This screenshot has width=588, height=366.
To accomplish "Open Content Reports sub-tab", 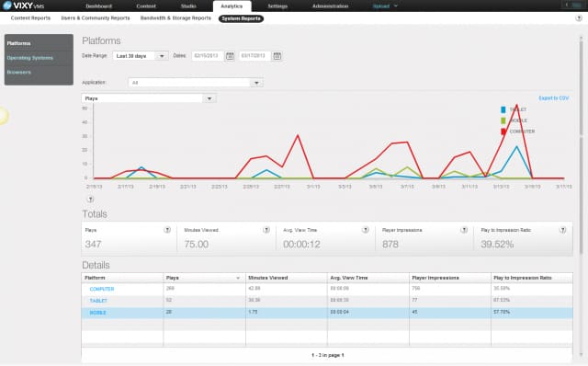I will [x=30, y=18].
